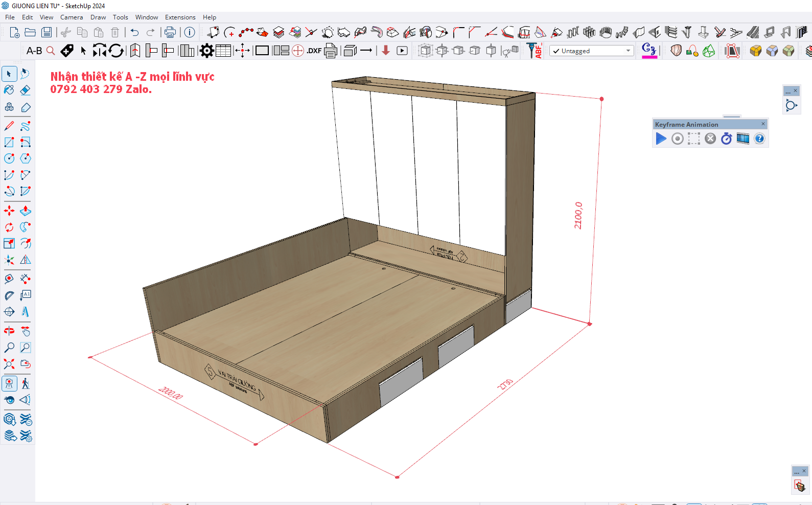The image size is (812, 505).
Task: Open the Camera menu
Action: point(72,17)
